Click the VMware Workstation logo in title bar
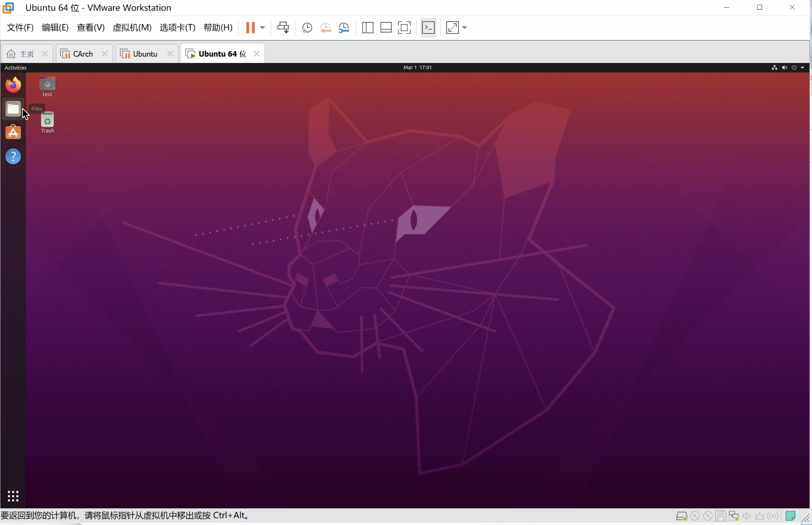The height and width of the screenshot is (525, 812). [8, 8]
